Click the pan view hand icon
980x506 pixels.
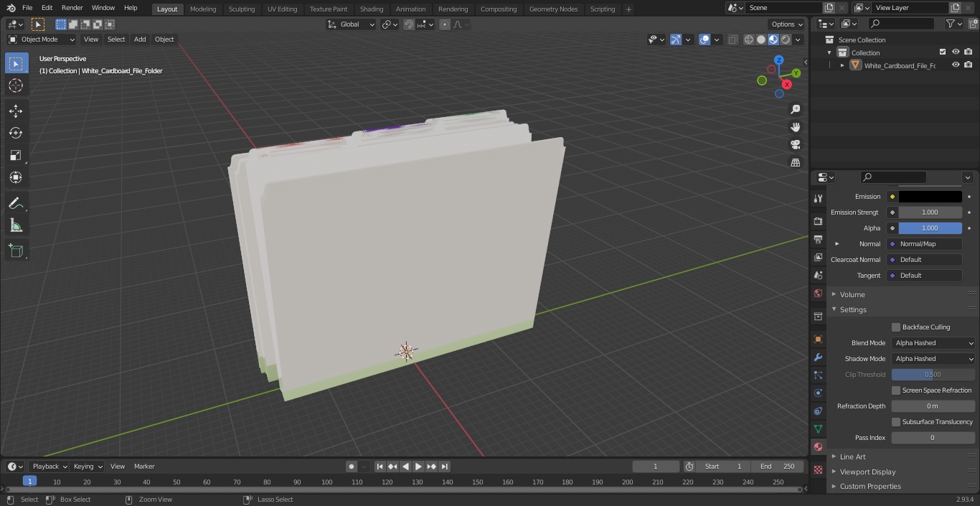pyautogui.click(x=795, y=127)
